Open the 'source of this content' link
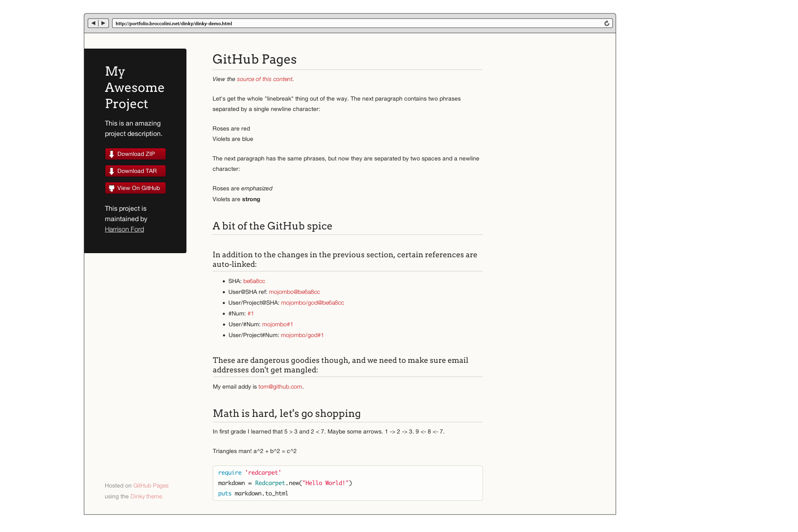Image resolution: width=798 pixels, height=532 pixels. 265,79
